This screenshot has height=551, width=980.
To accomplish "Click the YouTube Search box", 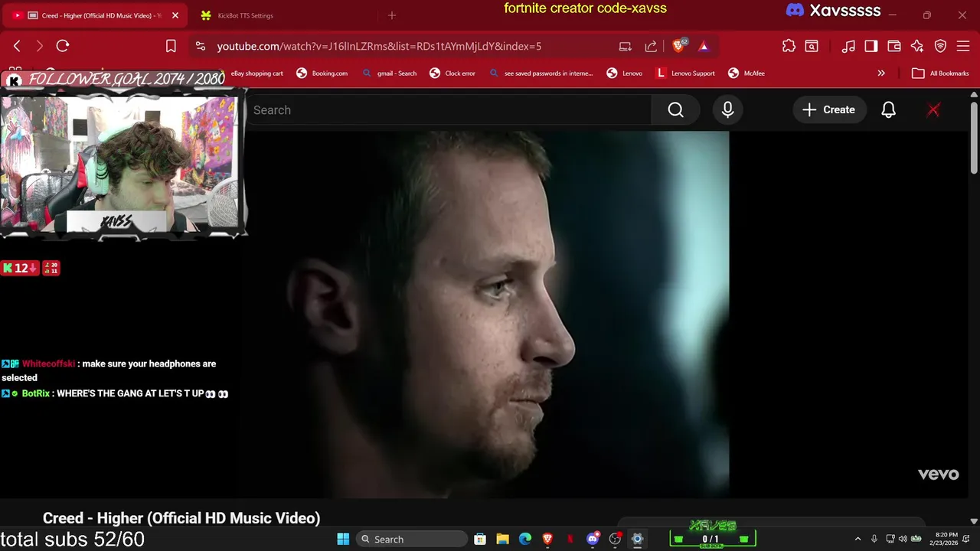I will pos(448,110).
